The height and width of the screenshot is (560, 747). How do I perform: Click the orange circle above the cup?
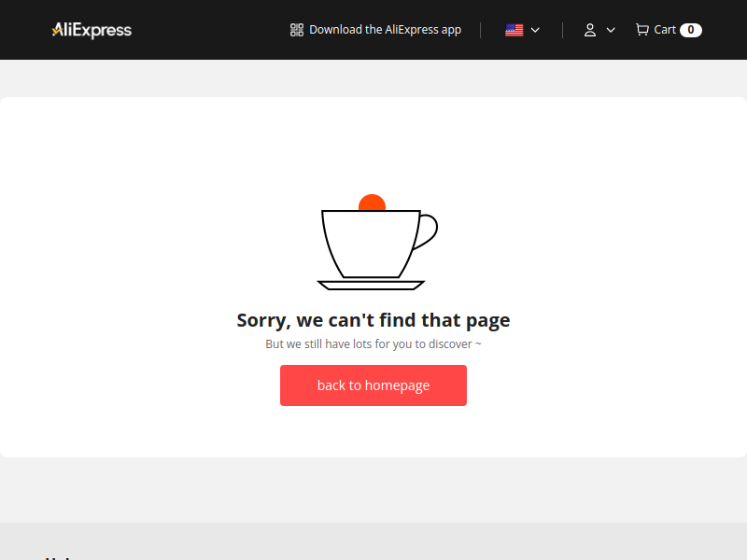372,203
